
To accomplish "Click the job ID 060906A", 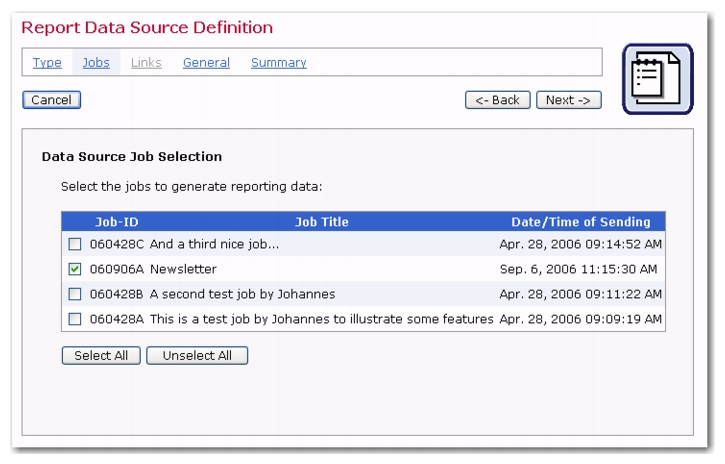I will pos(117,269).
